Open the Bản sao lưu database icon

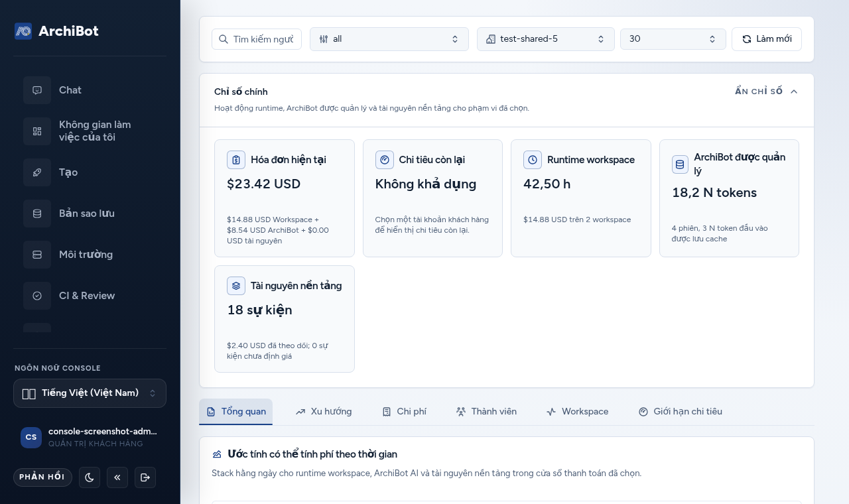[x=37, y=214]
